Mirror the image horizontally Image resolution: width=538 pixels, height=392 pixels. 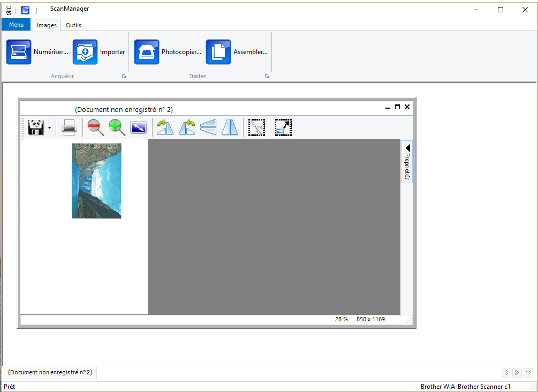tap(230, 127)
